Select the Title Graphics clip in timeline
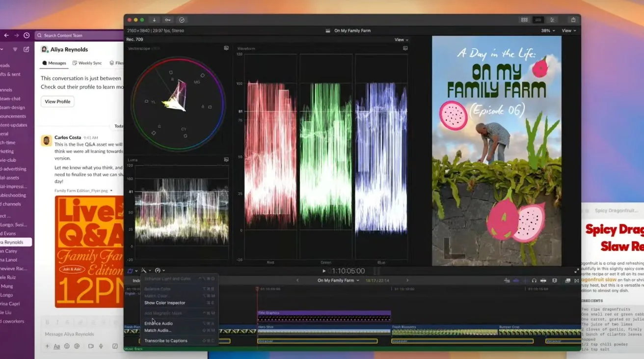This screenshot has width=644, height=359. 324,316
